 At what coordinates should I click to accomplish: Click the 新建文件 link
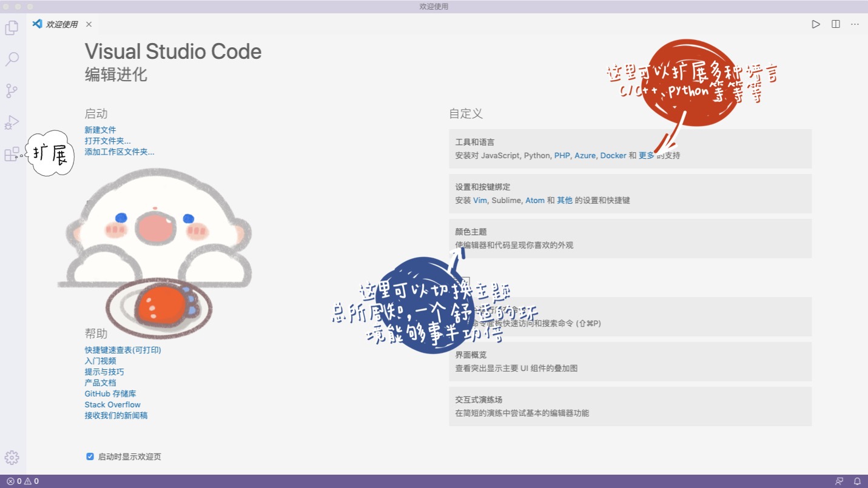click(x=101, y=130)
